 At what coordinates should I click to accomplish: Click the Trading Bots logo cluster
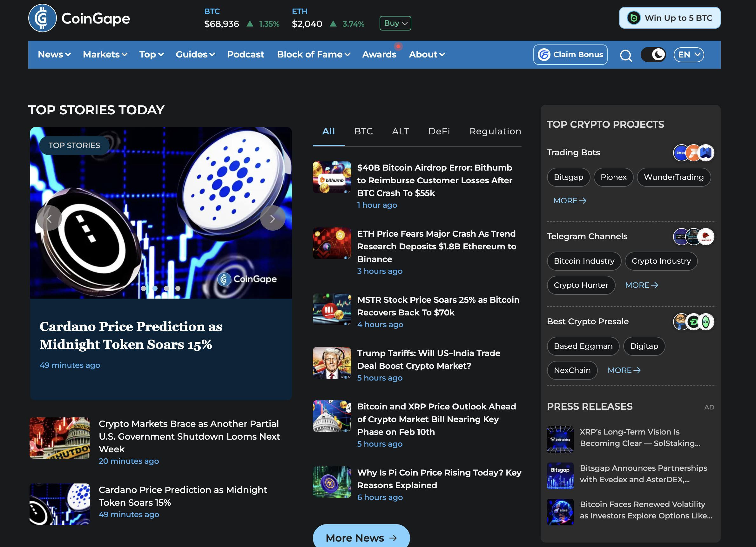pyautogui.click(x=693, y=153)
